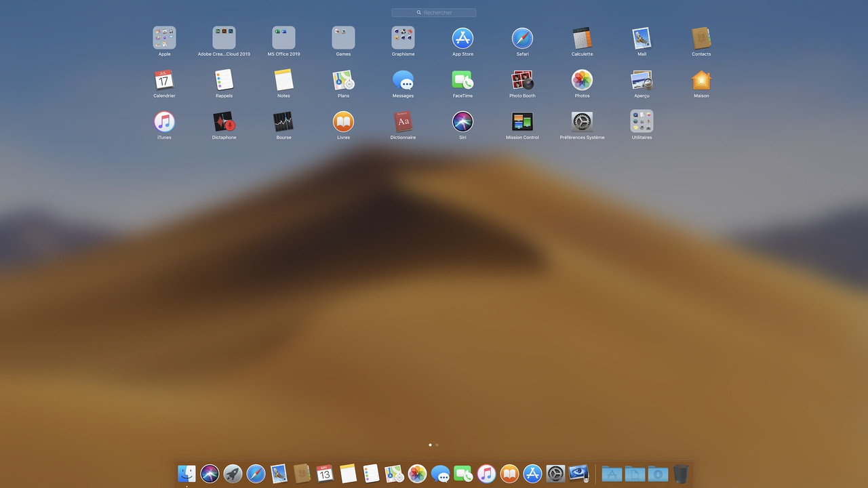Open the MS Office 2019 folder
The height and width of the screenshot is (488, 868).
point(283,38)
